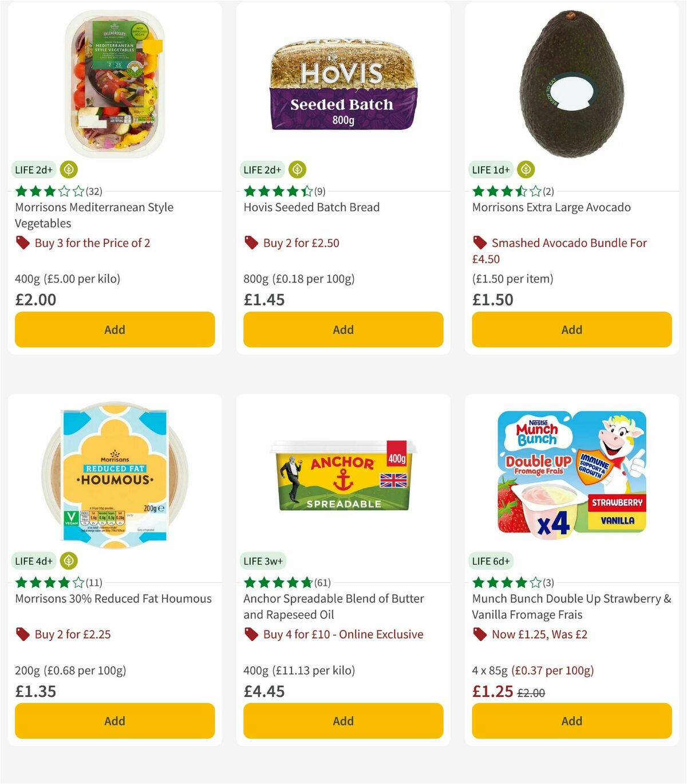Add Hovis Seeded Batch Bread to basket
Viewport: 687px width, 784px height.
click(x=342, y=329)
